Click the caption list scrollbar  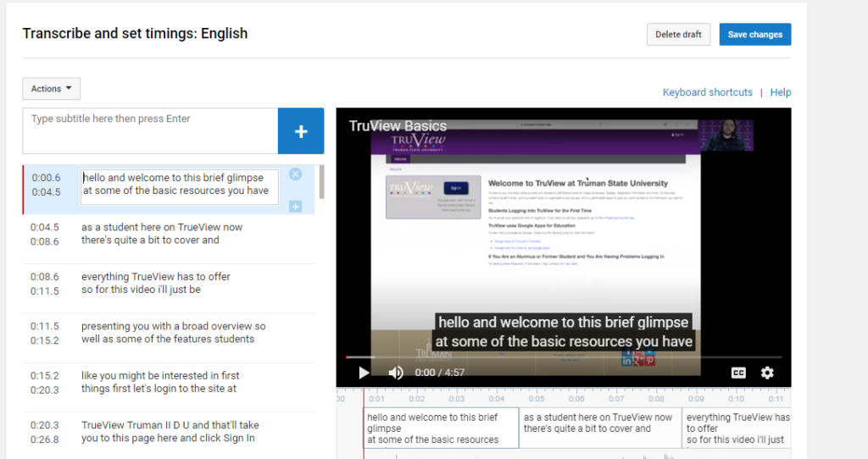pos(321,182)
